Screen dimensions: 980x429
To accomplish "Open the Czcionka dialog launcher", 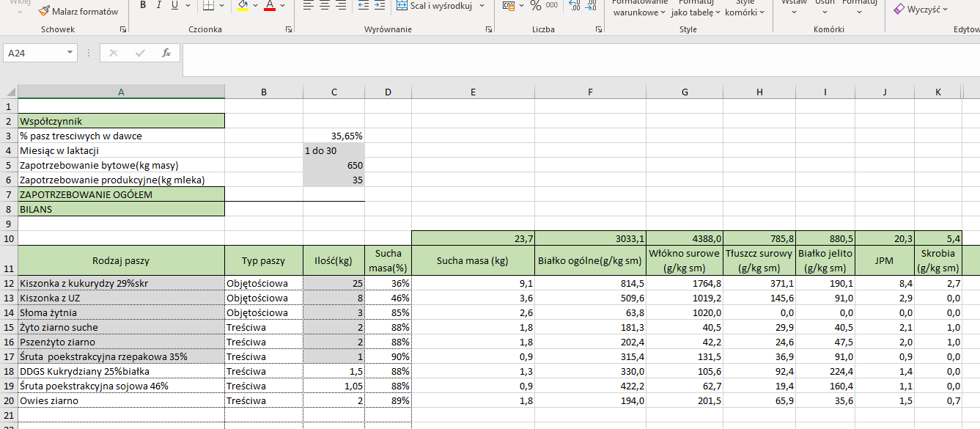I will pos(290,29).
